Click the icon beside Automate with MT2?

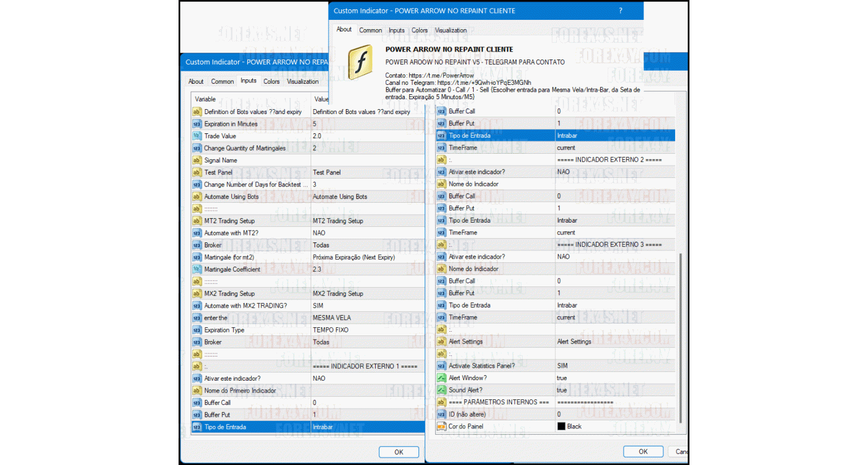197,232
